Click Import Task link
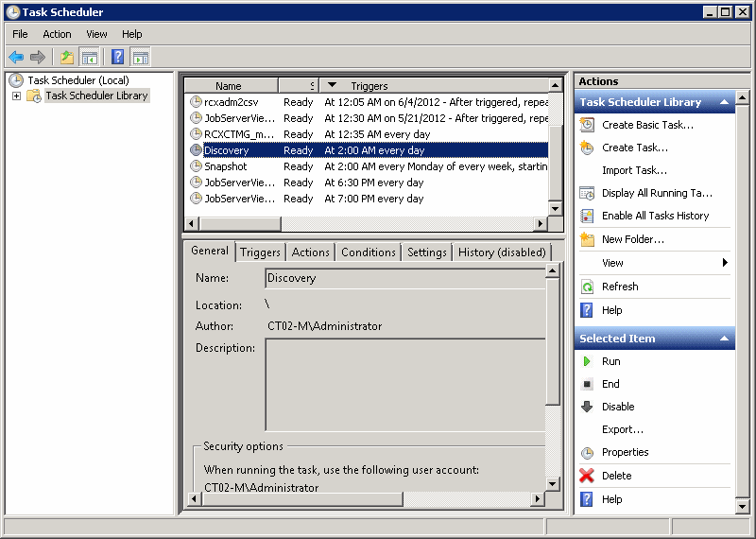 [x=633, y=170]
